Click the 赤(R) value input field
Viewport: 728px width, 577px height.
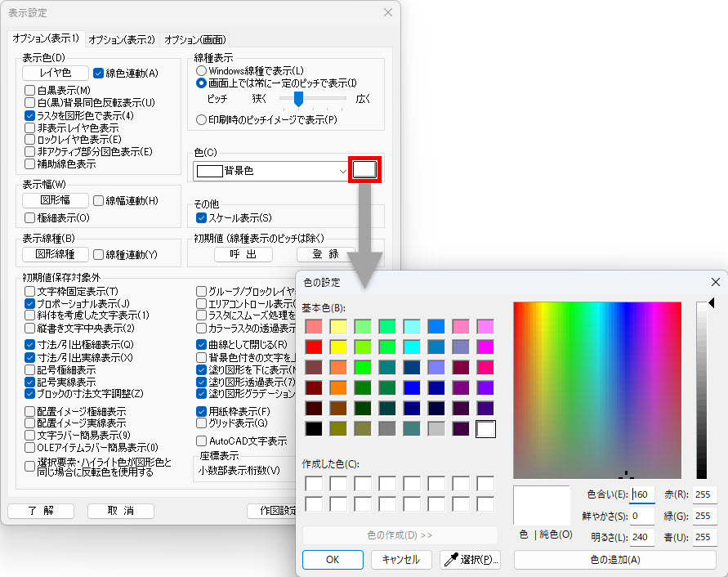pos(704,494)
